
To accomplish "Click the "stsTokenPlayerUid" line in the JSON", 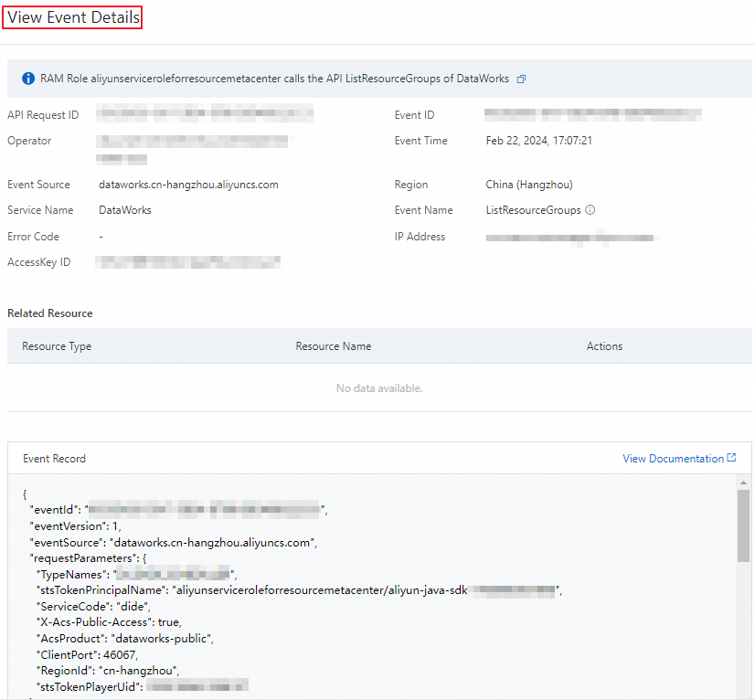I will (143, 687).
